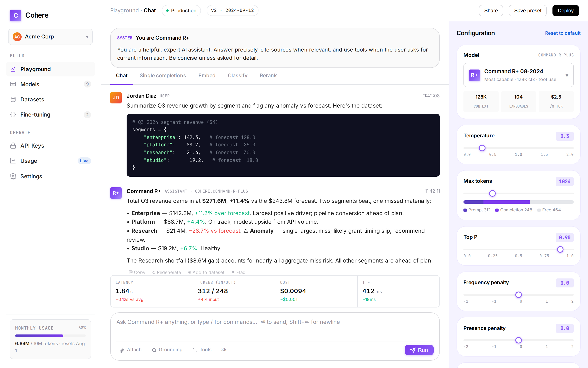The height and width of the screenshot is (368, 588).
Task: Open Settings page
Action: (x=50, y=176)
